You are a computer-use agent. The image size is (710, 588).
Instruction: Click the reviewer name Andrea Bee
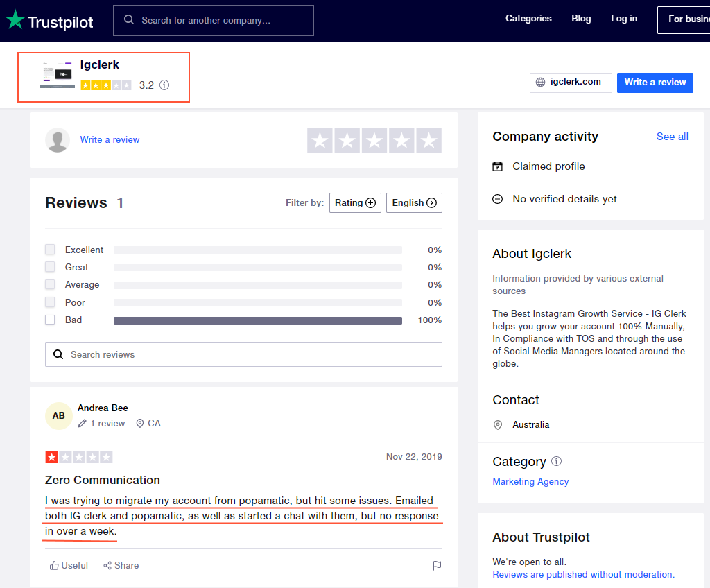[x=103, y=408]
